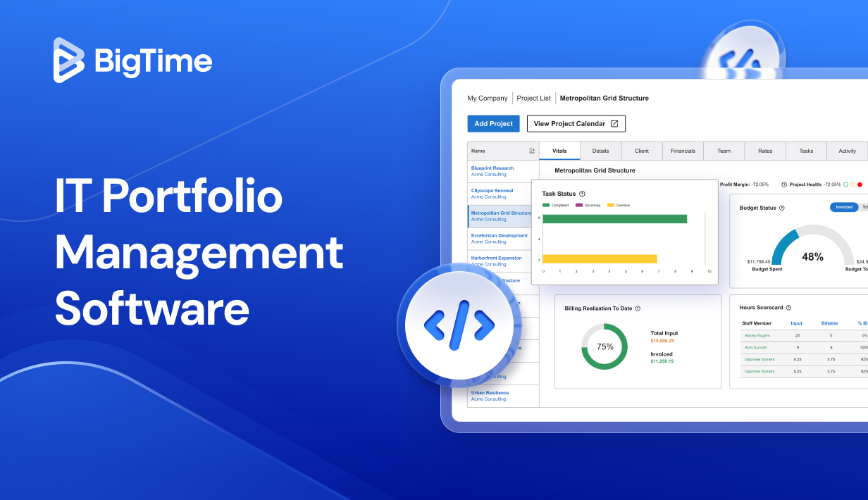This screenshot has width=868, height=500.
Task: Click the Hours Scorecard help icon
Action: pos(788,308)
